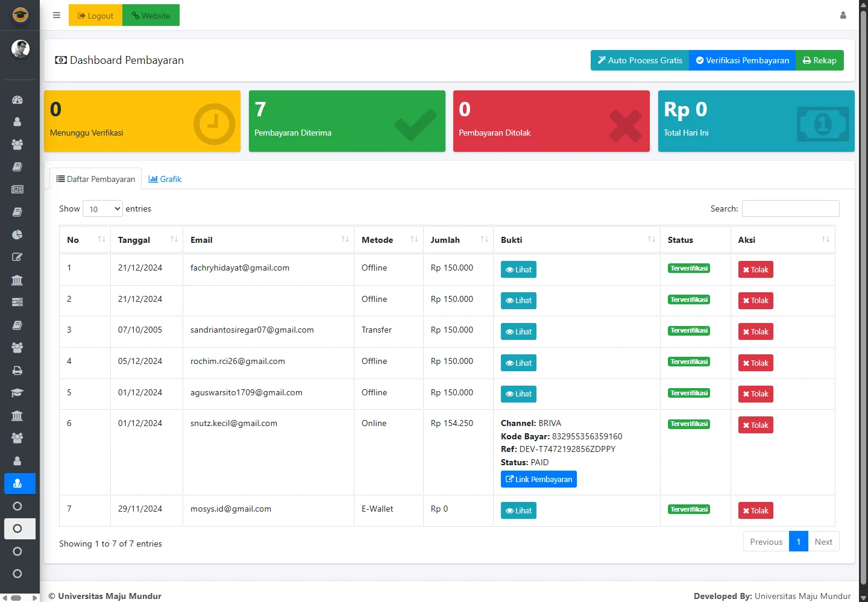Click the Auto Process Gratis button

pyautogui.click(x=640, y=60)
